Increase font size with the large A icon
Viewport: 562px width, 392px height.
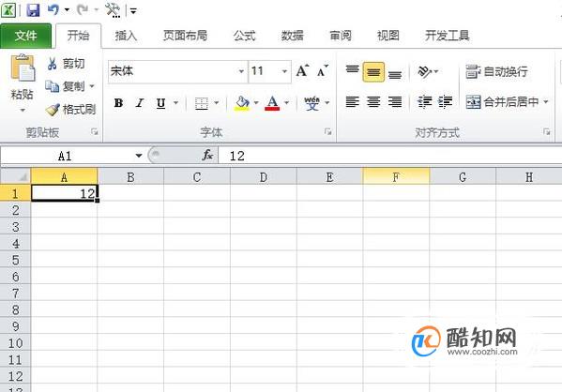302,70
